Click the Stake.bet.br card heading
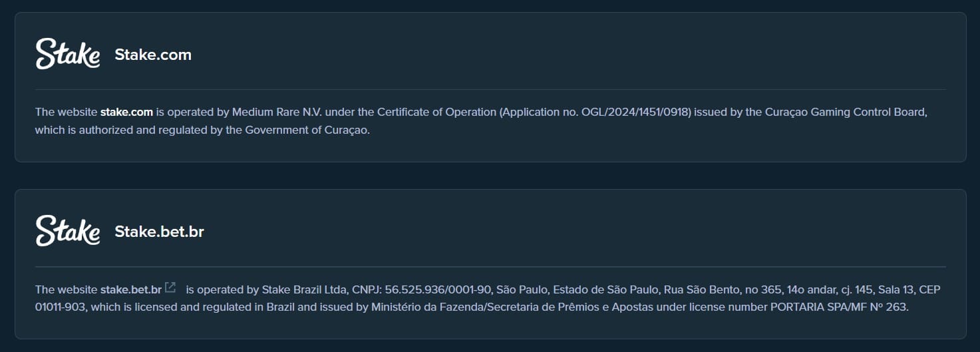Screen dimensions: 980x352 (x=160, y=232)
